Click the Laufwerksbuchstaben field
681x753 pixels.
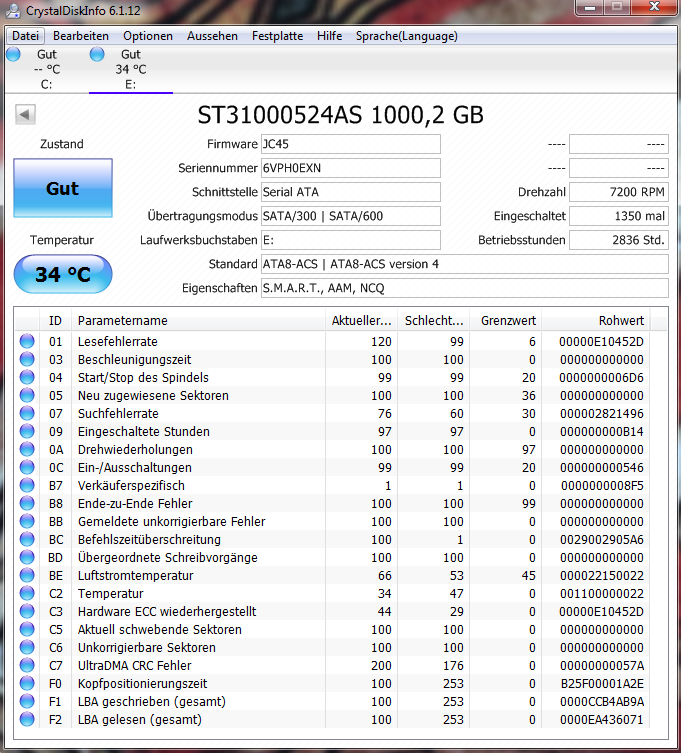[x=351, y=240]
